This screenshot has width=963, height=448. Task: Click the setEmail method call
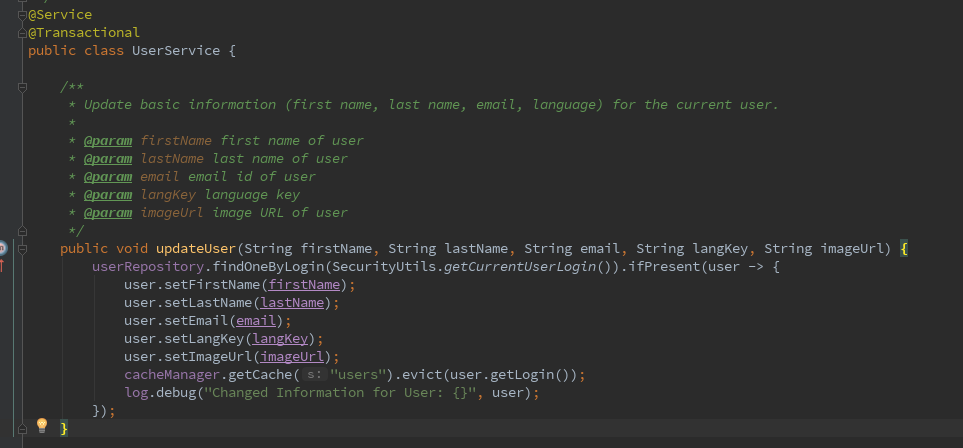tap(196, 321)
